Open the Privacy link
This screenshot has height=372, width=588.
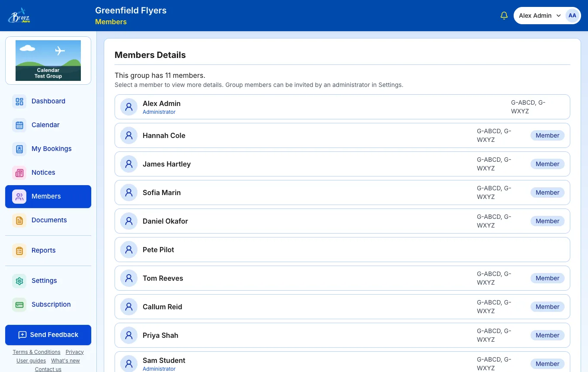click(75, 352)
